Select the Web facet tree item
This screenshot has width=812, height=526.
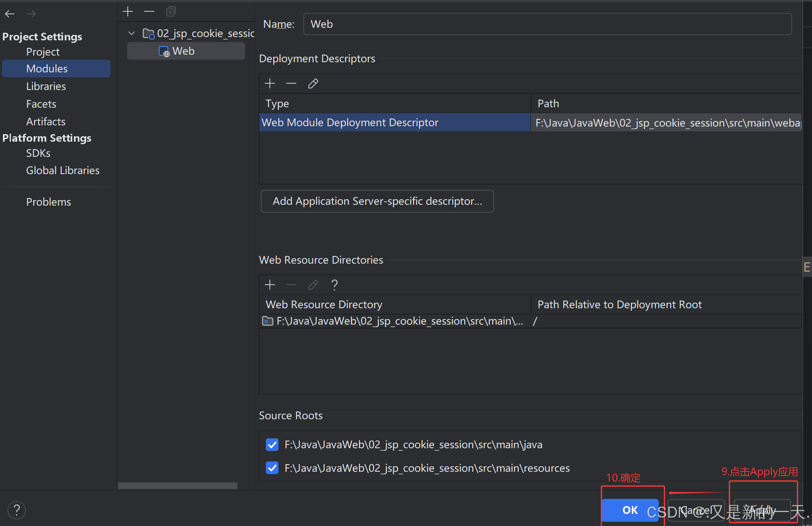(183, 51)
